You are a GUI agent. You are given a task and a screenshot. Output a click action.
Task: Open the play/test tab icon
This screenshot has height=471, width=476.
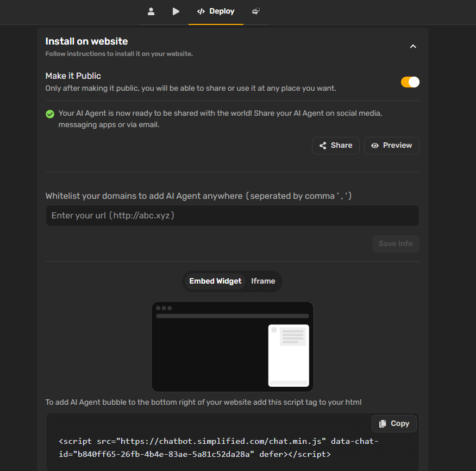click(176, 11)
